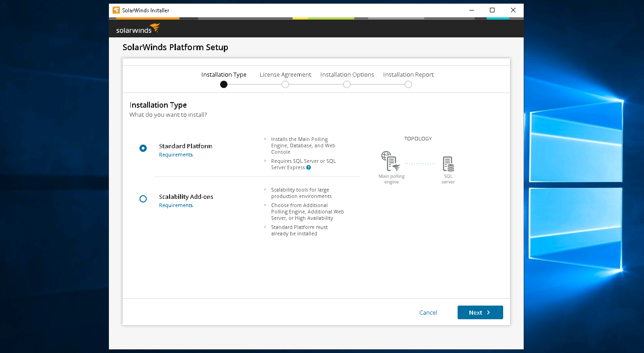This screenshot has width=644, height=353.
Task: Jump to the Installation Report step marker
Action: point(408,84)
